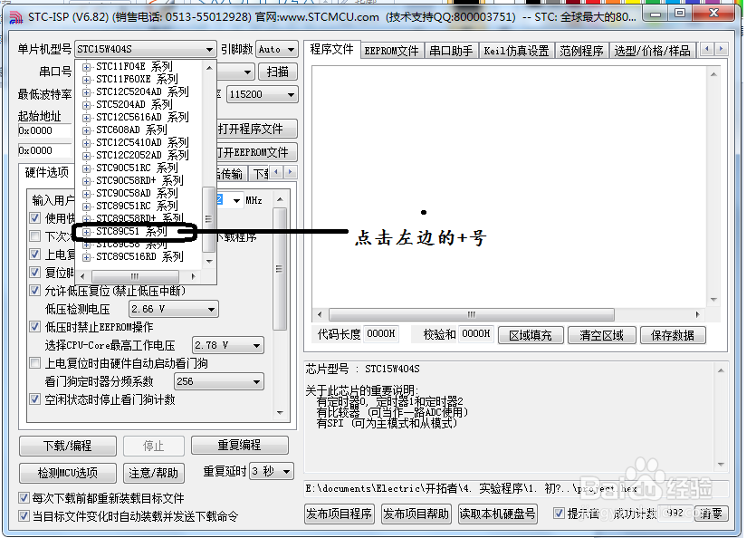Switch to the 范例程序 tab
This screenshot has height=538, width=756.
coord(581,51)
